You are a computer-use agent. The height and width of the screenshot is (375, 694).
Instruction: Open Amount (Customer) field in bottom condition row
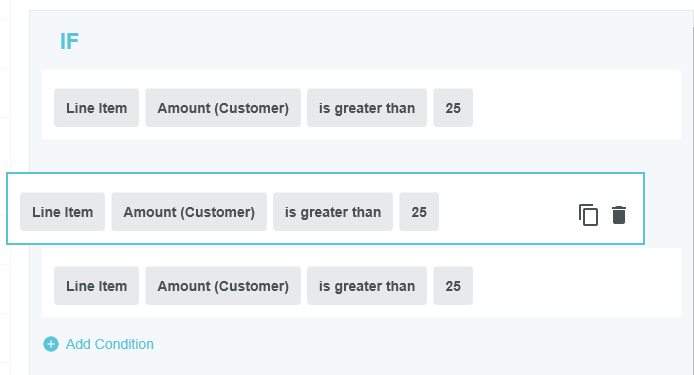tap(223, 286)
